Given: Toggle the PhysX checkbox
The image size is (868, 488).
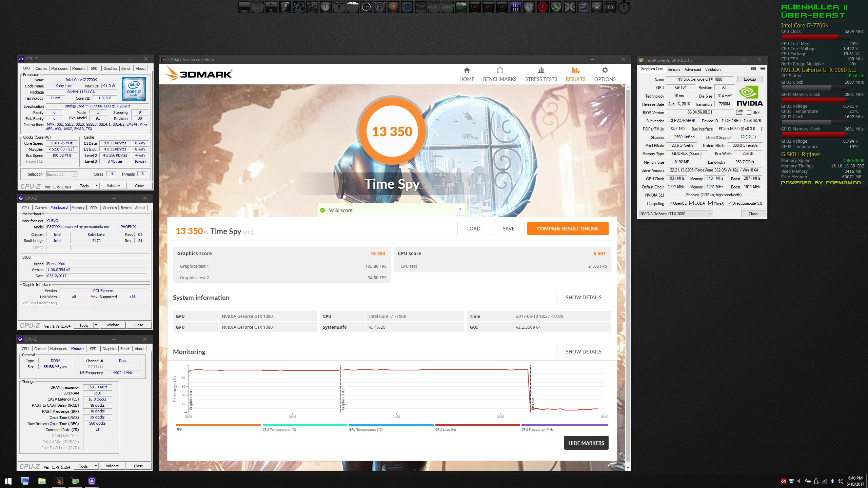Looking at the screenshot, I should [x=710, y=203].
